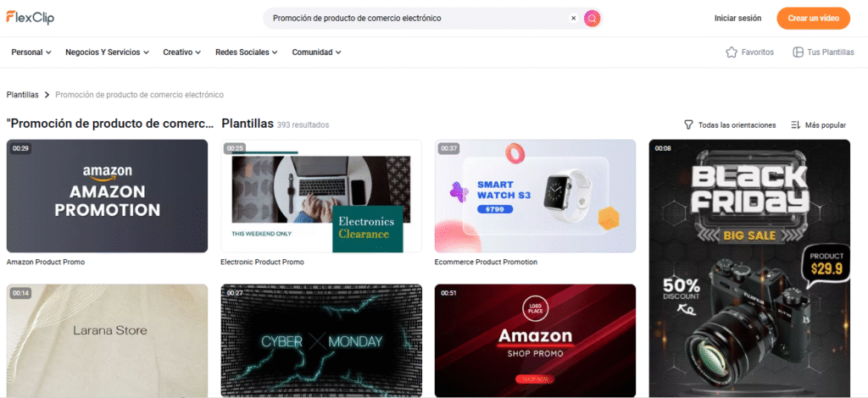The width and height of the screenshot is (868, 398).
Task: Open the Redes Sociales menu
Action: pyautogui.click(x=247, y=53)
